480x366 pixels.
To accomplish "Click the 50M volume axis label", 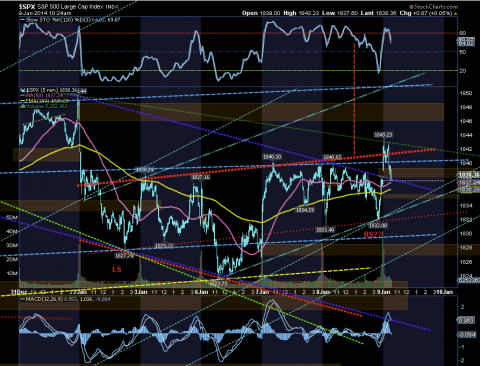I will pos(11,217).
